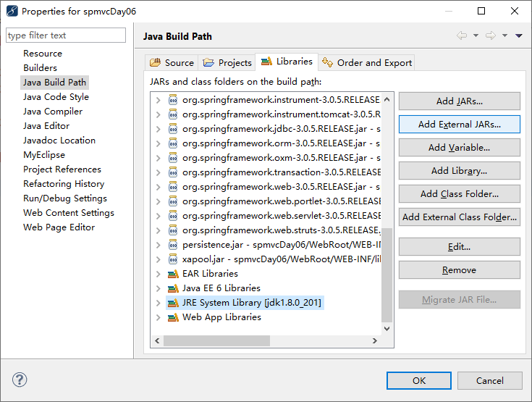Image resolution: width=532 pixels, height=402 pixels.
Task: Click the jar icon beside persistence.jar
Action: pyautogui.click(x=173, y=245)
